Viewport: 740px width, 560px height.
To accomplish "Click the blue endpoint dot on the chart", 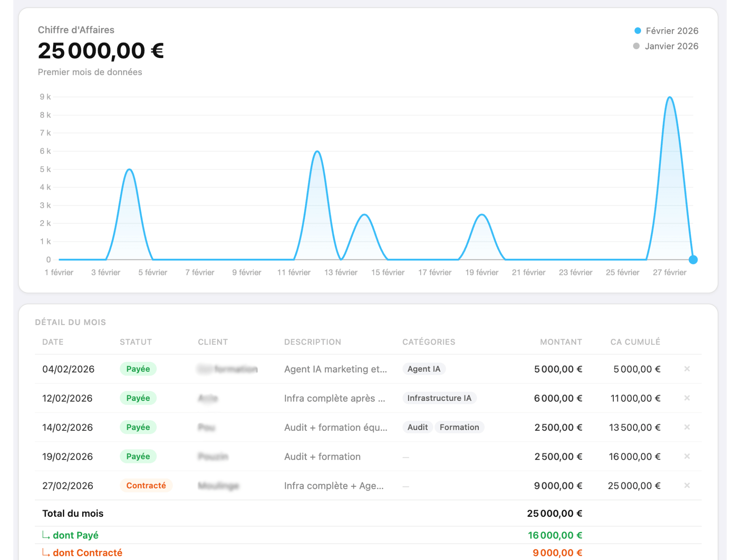I will coord(693,260).
